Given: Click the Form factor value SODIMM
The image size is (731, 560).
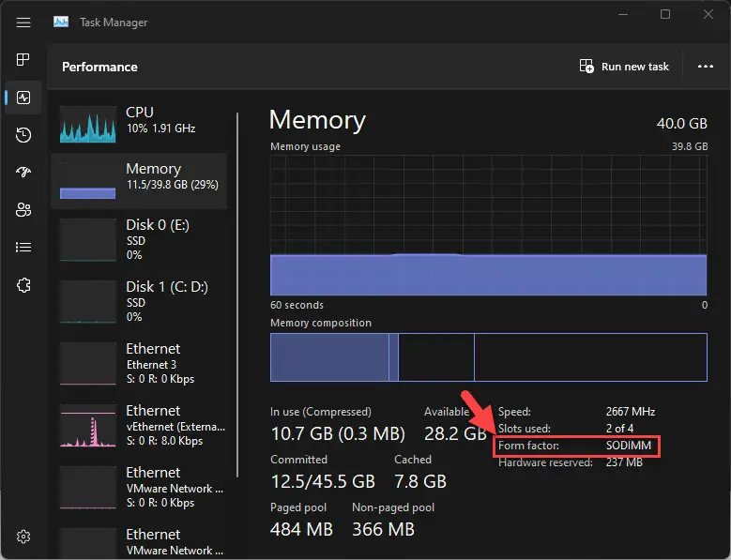Looking at the screenshot, I should [629, 446].
